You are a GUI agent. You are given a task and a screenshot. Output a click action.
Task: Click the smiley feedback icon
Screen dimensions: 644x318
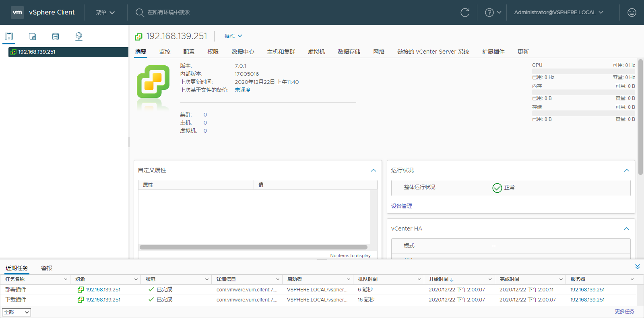(632, 12)
